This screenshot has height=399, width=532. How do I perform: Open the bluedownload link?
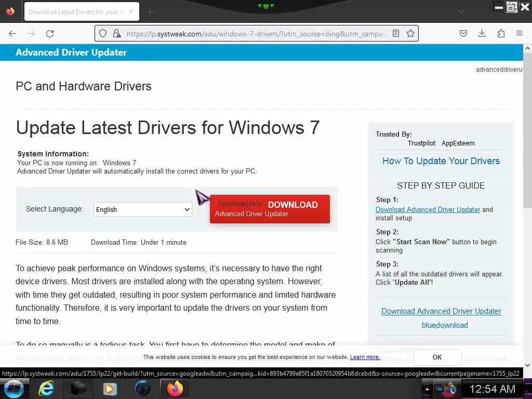coord(445,325)
